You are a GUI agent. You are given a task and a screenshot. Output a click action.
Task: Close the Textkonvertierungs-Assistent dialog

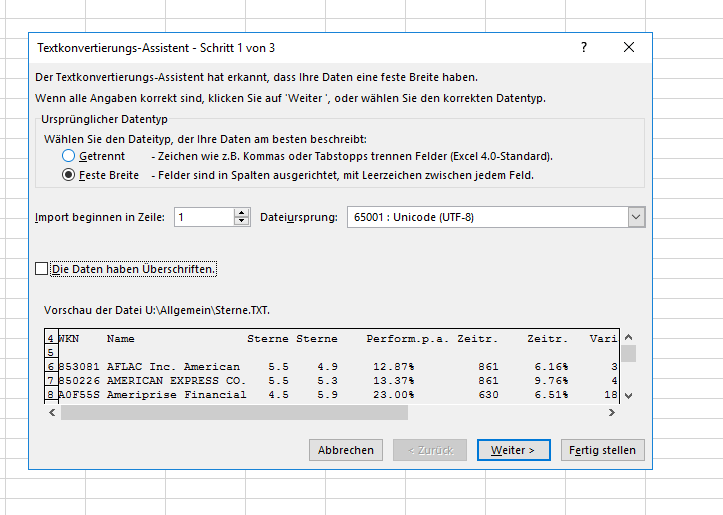629,47
